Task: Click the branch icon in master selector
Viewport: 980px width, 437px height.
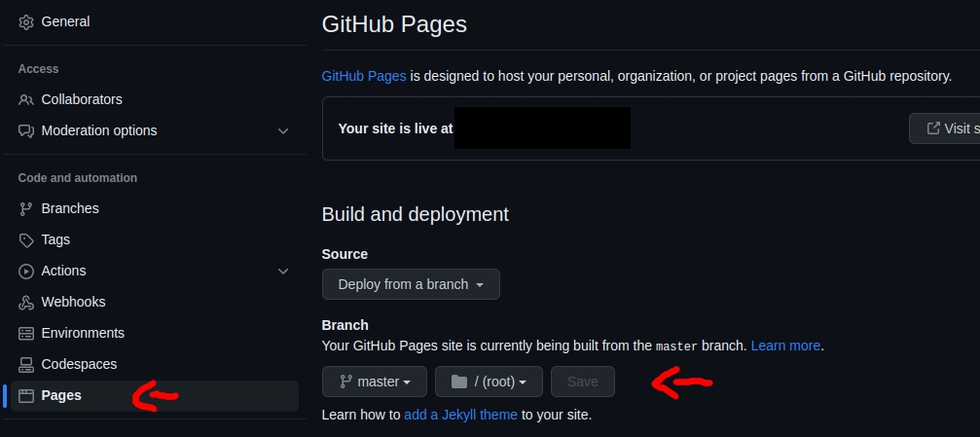Action: point(345,382)
